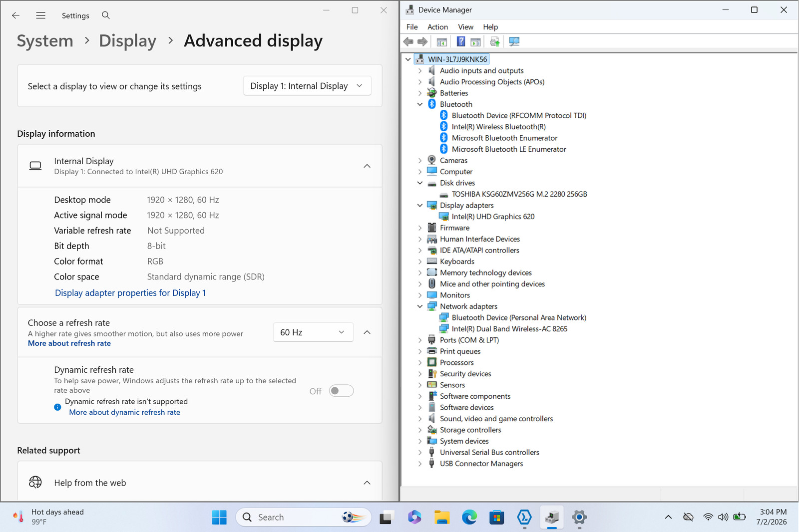The height and width of the screenshot is (532, 799).
Task: Toggle the Dynamic refresh rate switch
Action: point(342,391)
